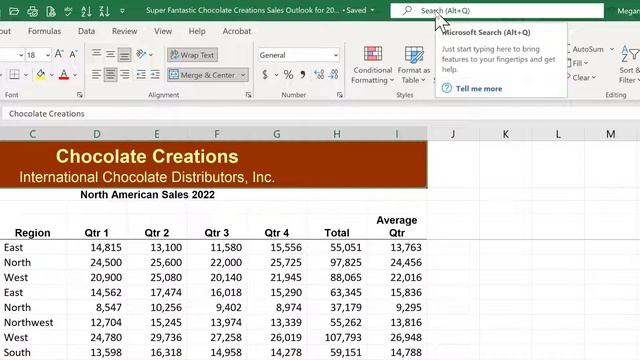The width and height of the screenshot is (640, 360).
Task: Go to the View tab
Action: (163, 31)
